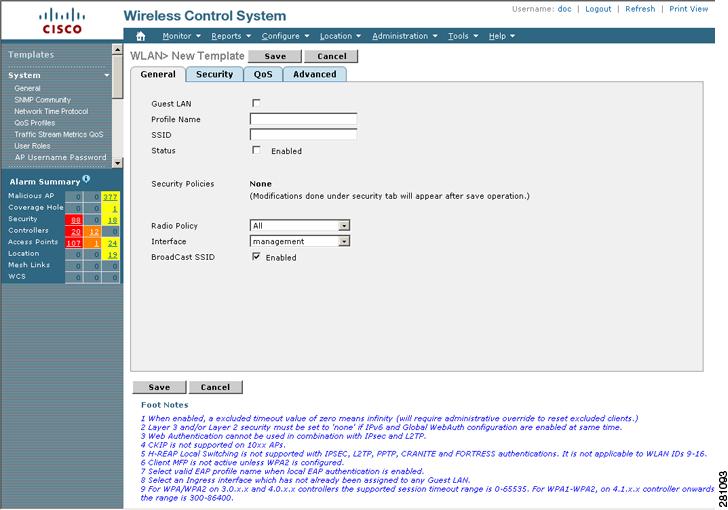Click the Templates sidebar heading
This screenshot has width=728, height=510.
click(x=31, y=55)
